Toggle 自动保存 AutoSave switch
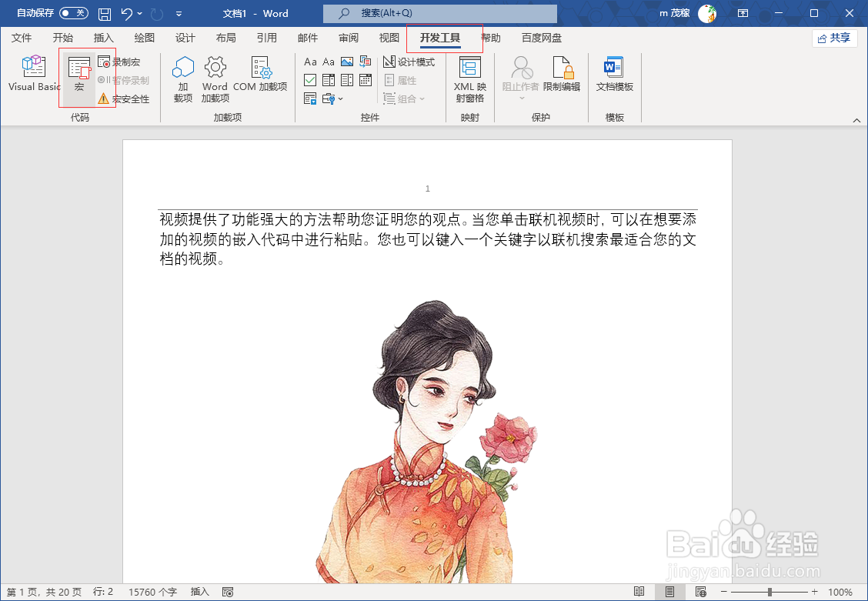The image size is (868, 601). pyautogui.click(x=74, y=13)
